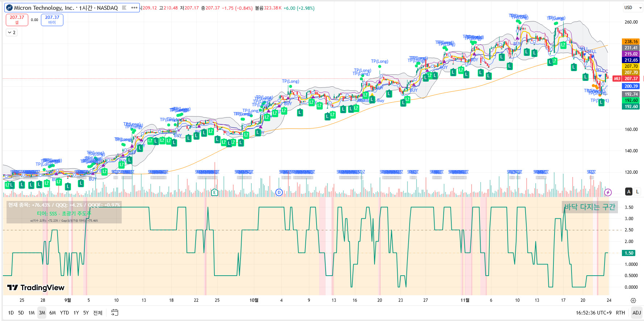The image size is (644, 321).
Task: Toggle auto scale with the 'A' button
Action: point(629,192)
